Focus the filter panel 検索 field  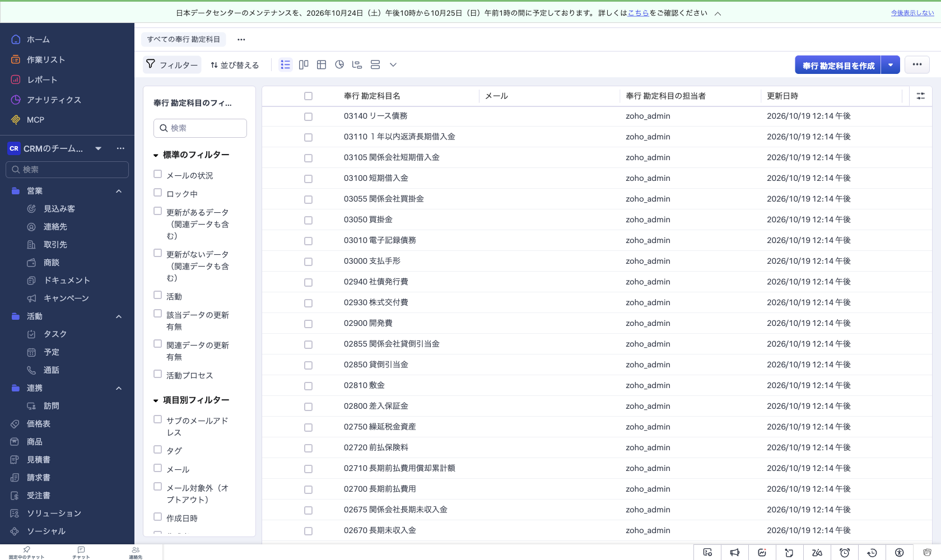[x=200, y=128]
